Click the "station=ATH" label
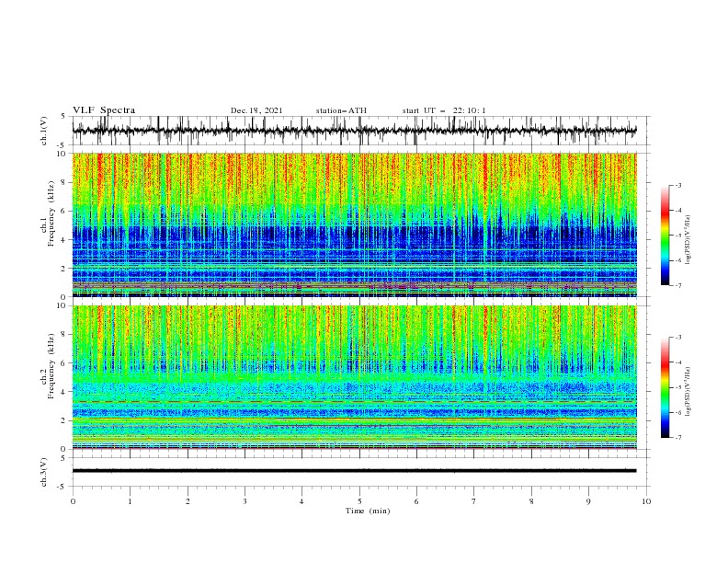Viewport: 728px width, 563px height. pyautogui.click(x=341, y=110)
